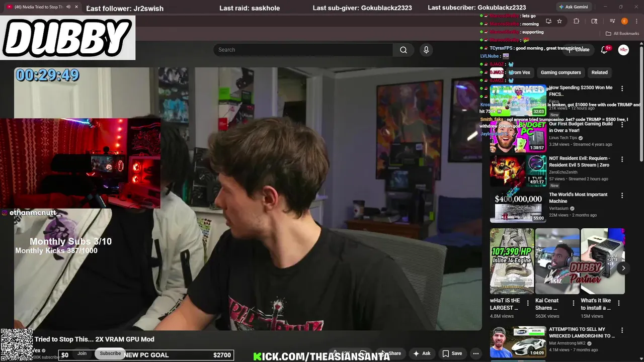The width and height of the screenshot is (644, 362).
Task: Click the Subscribe button
Action: [110, 353]
